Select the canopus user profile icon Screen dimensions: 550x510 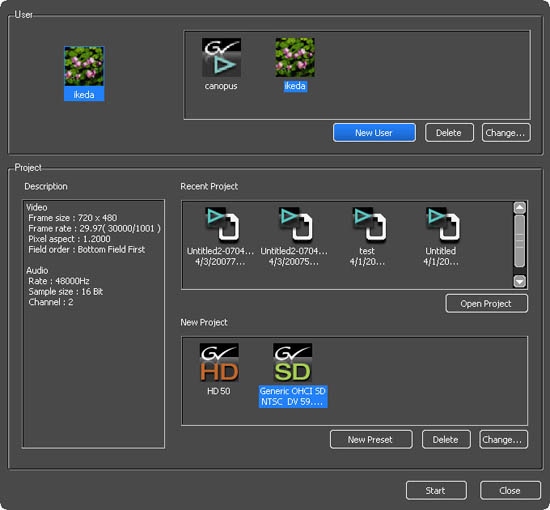pos(221,58)
